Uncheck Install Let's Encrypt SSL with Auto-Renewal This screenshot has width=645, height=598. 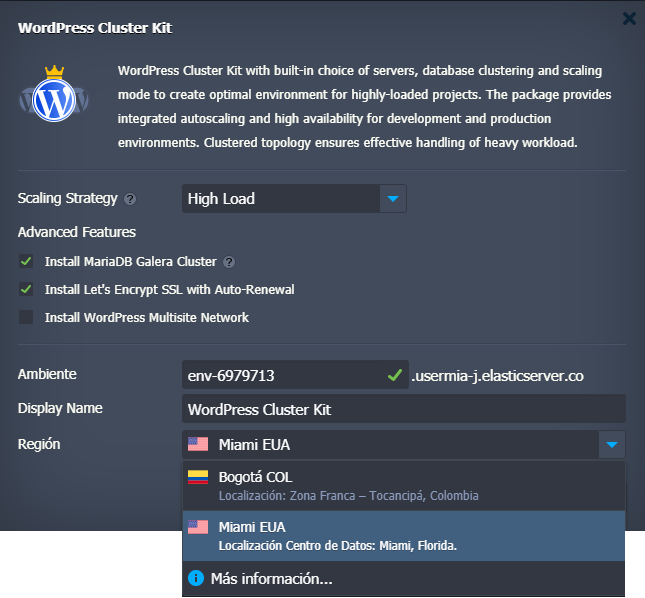pyautogui.click(x=26, y=290)
